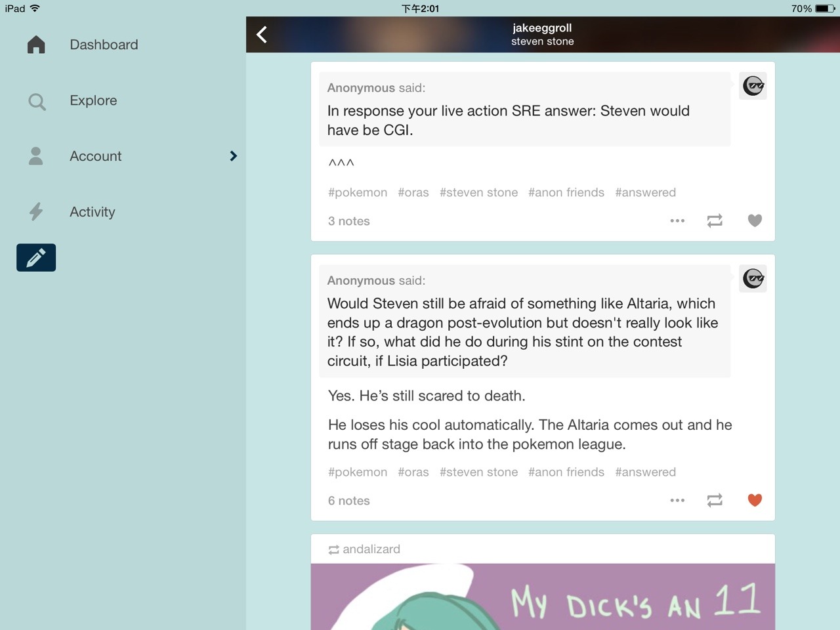The height and width of the screenshot is (630, 840).
Task: View the 3 notes on first post
Action: tap(348, 221)
